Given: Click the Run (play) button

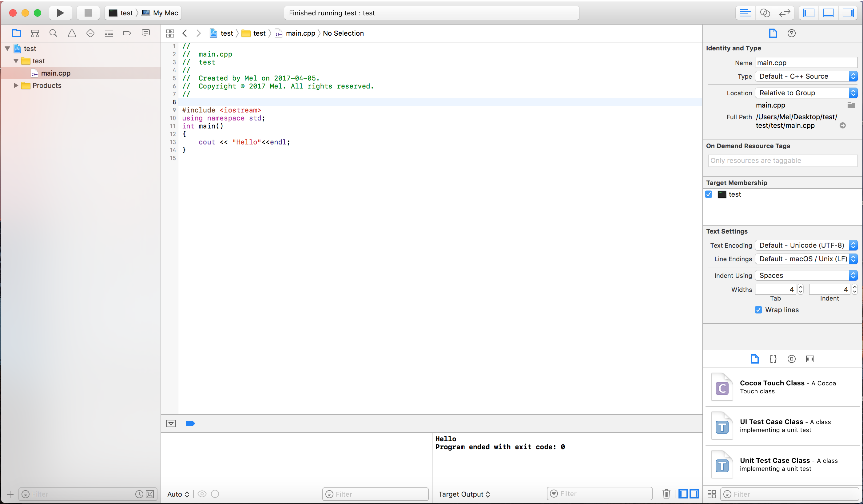Looking at the screenshot, I should [x=60, y=13].
